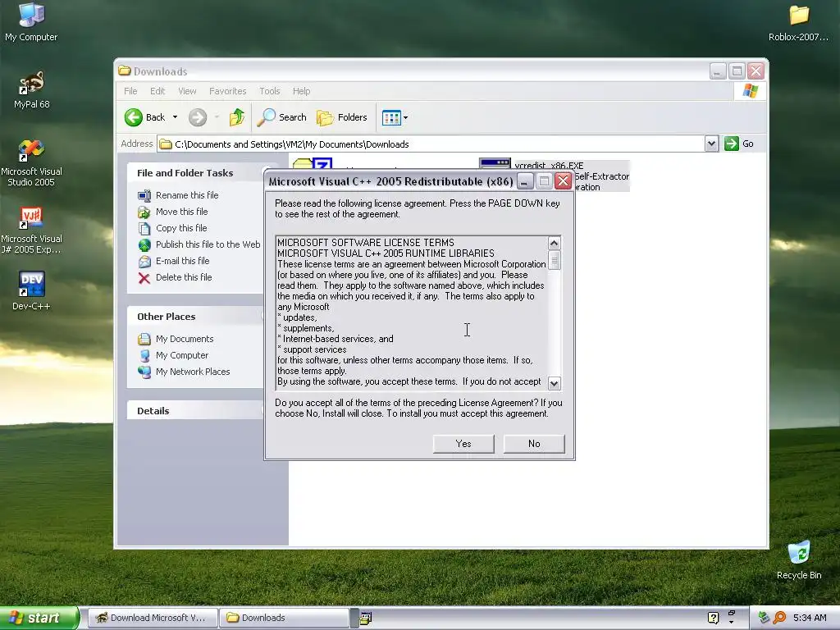Select the Dev-C++ desktop shortcut
840x630 pixels.
click(x=31, y=291)
